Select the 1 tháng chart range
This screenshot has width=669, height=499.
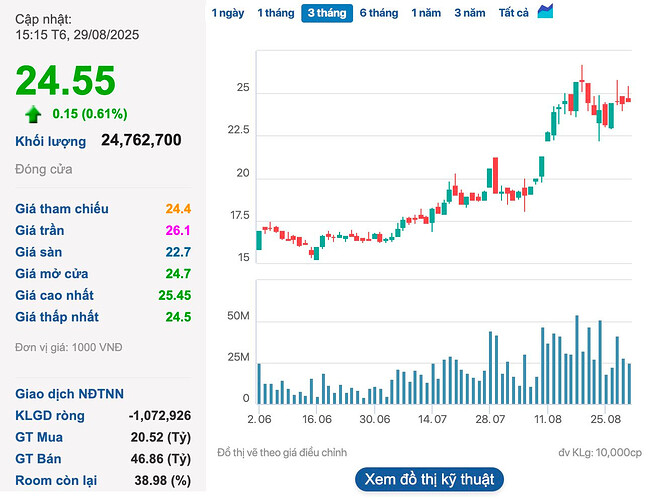[275, 13]
